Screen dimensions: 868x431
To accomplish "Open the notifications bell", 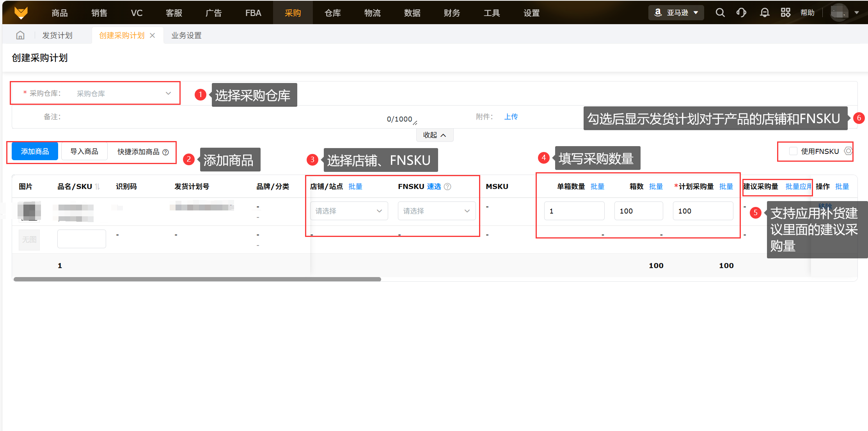I will click(765, 13).
